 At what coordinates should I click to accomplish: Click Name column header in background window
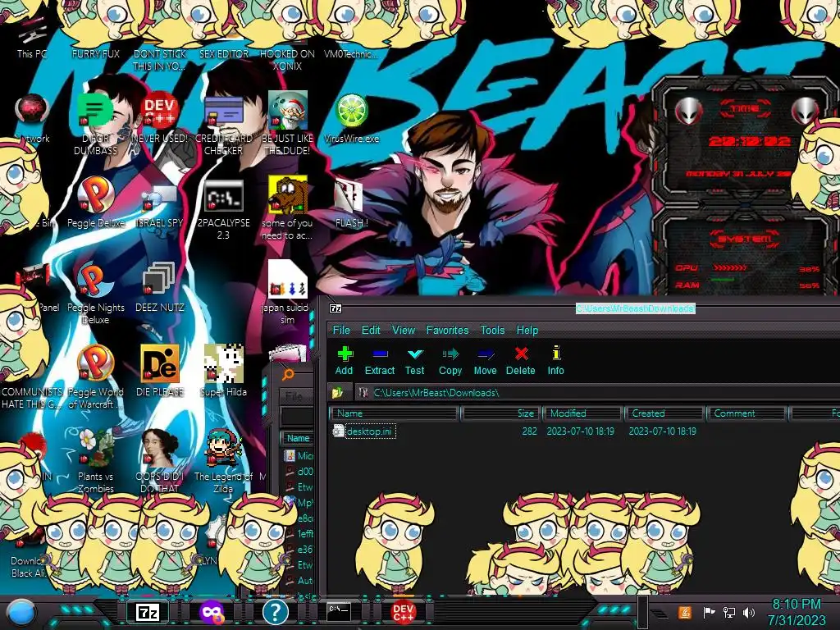pyautogui.click(x=298, y=438)
